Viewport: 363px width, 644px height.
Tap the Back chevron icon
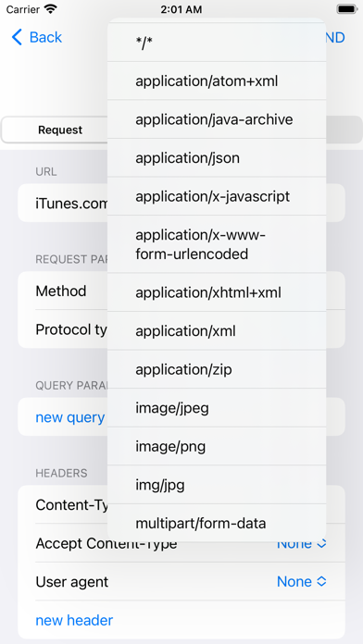17,37
